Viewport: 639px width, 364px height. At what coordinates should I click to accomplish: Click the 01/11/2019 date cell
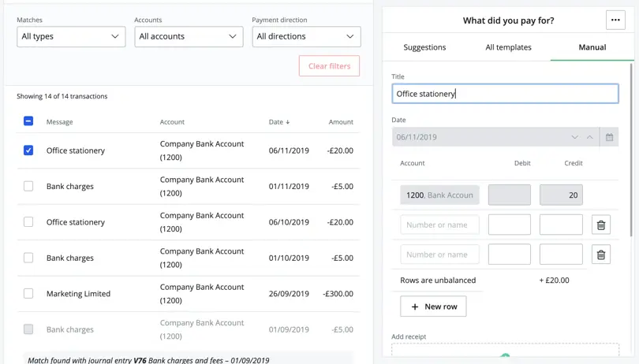(x=289, y=186)
